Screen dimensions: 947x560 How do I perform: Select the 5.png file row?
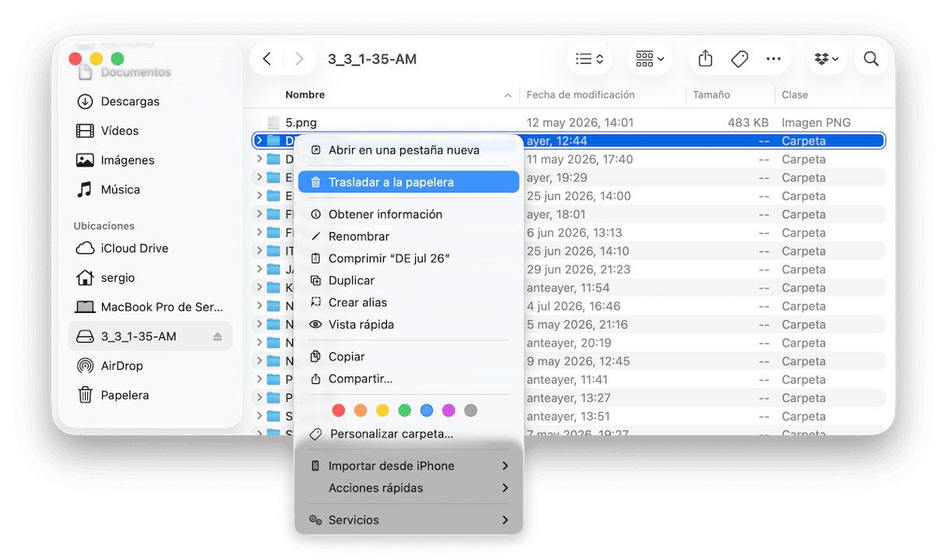(569, 122)
